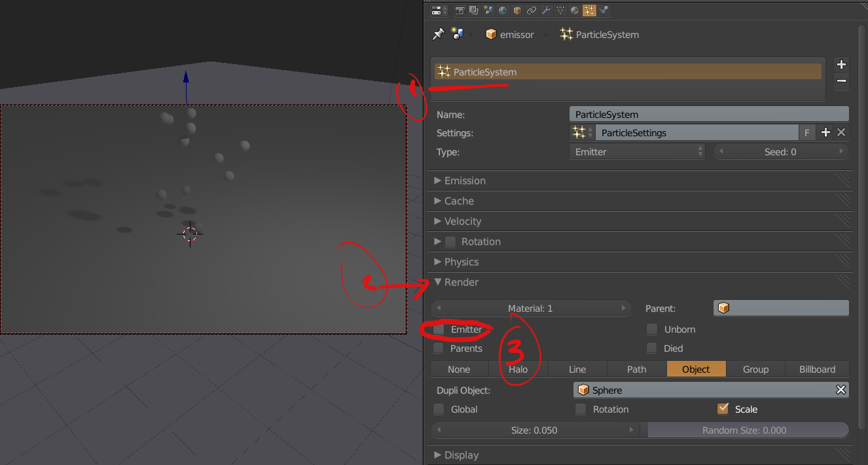Toggle the Parents checkbox

[439, 348]
